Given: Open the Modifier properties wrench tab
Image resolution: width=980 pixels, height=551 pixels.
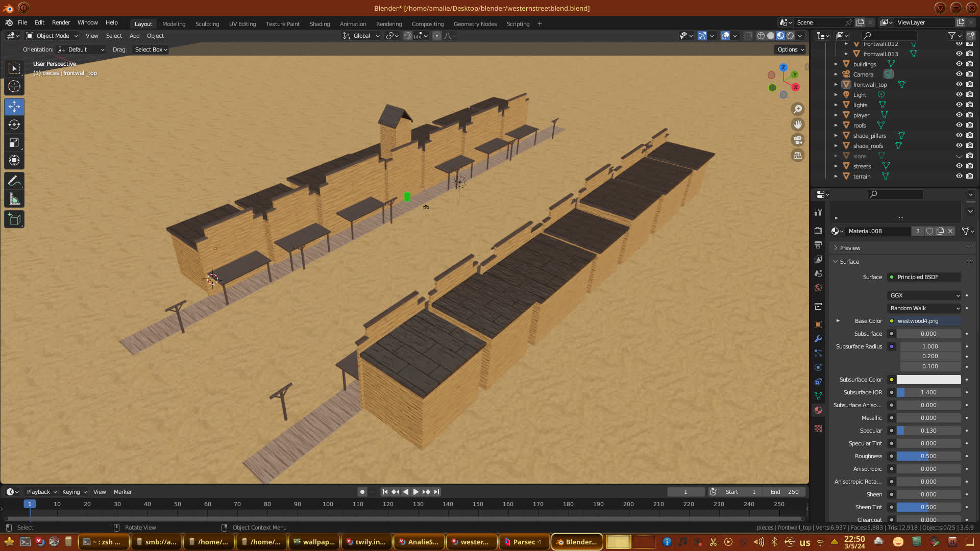Looking at the screenshot, I should (x=818, y=339).
